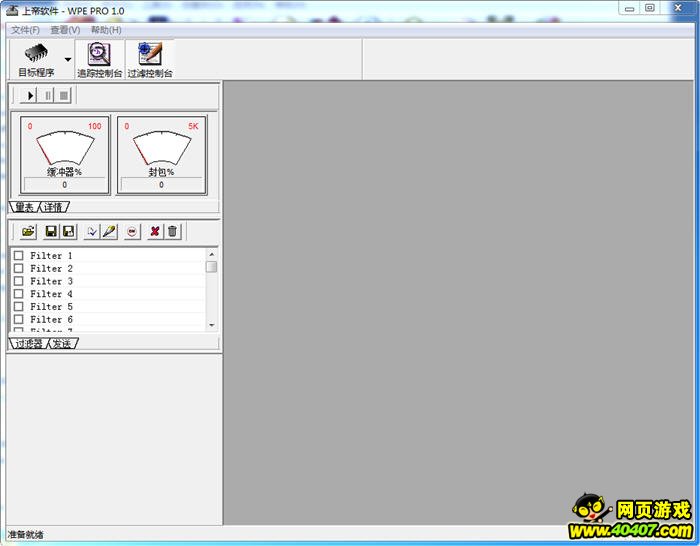Close the WPE PRO window
Image resolution: width=700 pixels, height=546 pixels.
pos(678,8)
